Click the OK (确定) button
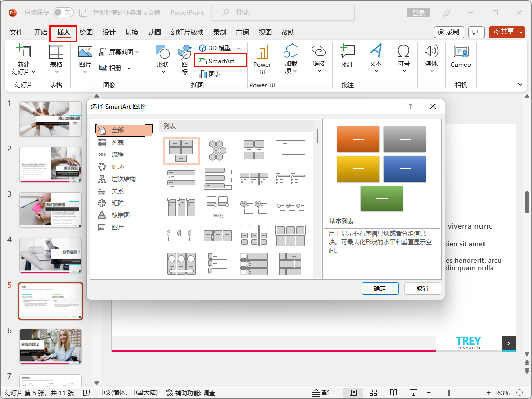Screen dimensions: 532x399 [379, 288]
